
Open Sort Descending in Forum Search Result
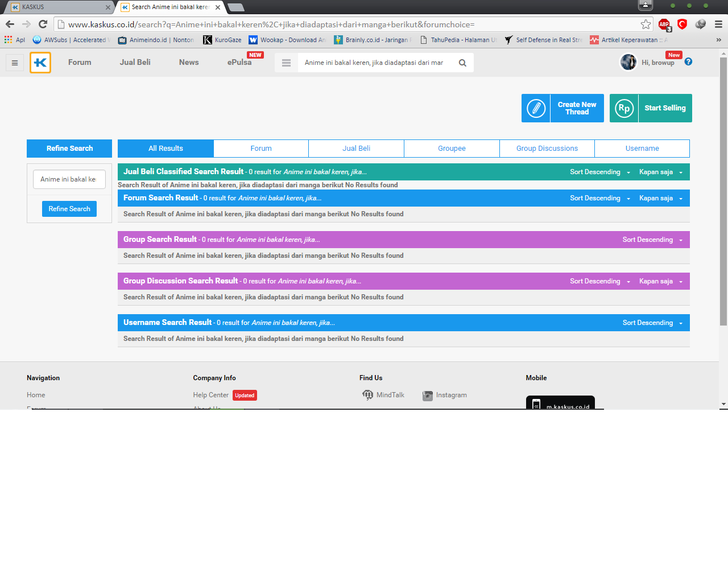[x=600, y=198]
